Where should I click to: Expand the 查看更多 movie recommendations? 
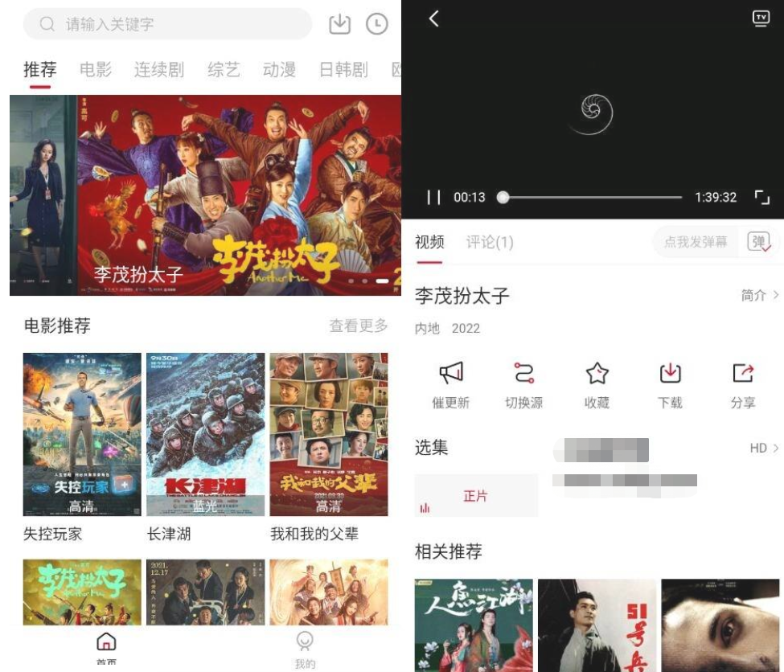click(x=358, y=326)
